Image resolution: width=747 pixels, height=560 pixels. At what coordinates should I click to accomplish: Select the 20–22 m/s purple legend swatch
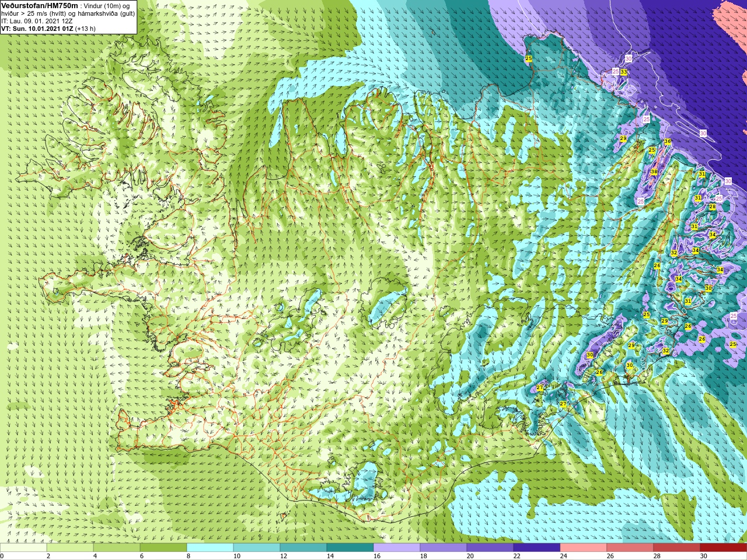[490, 548]
